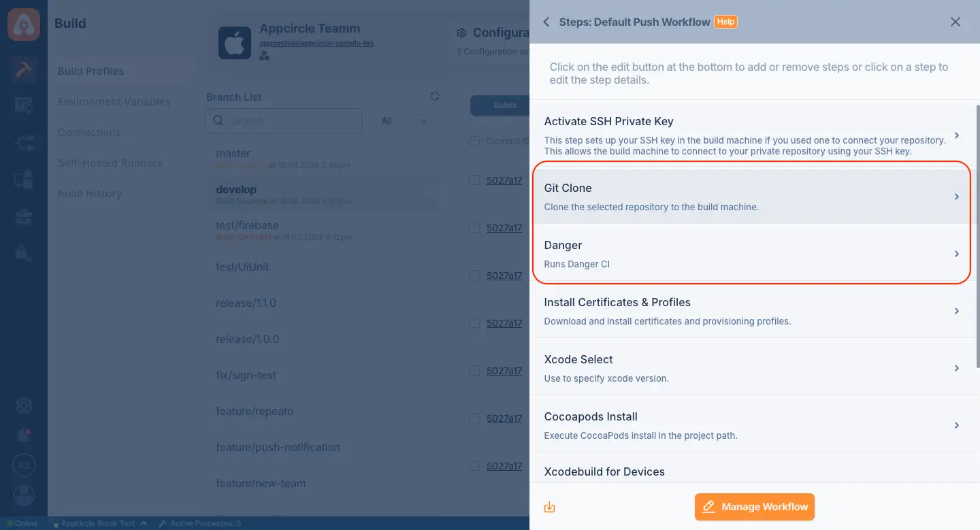The image size is (980, 530).
Task: Click the orange Help badge
Action: (x=725, y=22)
